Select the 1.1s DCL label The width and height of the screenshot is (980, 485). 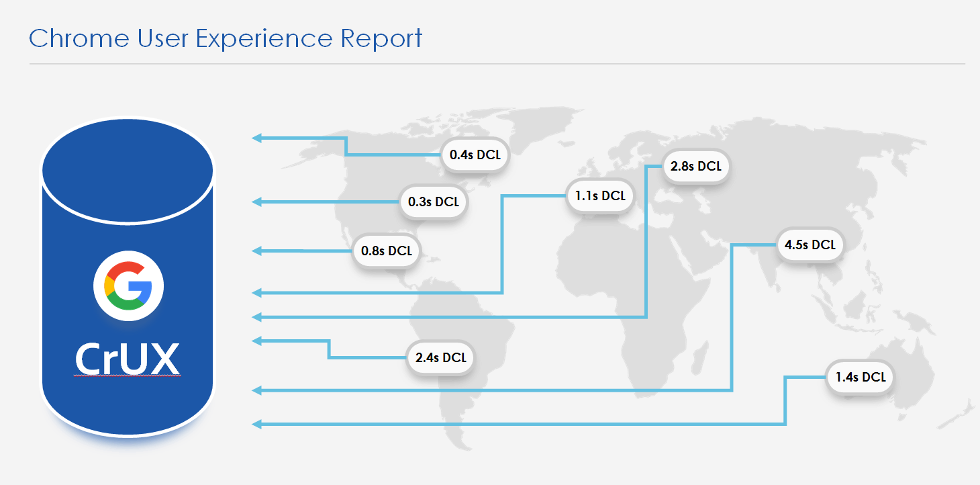tap(600, 196)
